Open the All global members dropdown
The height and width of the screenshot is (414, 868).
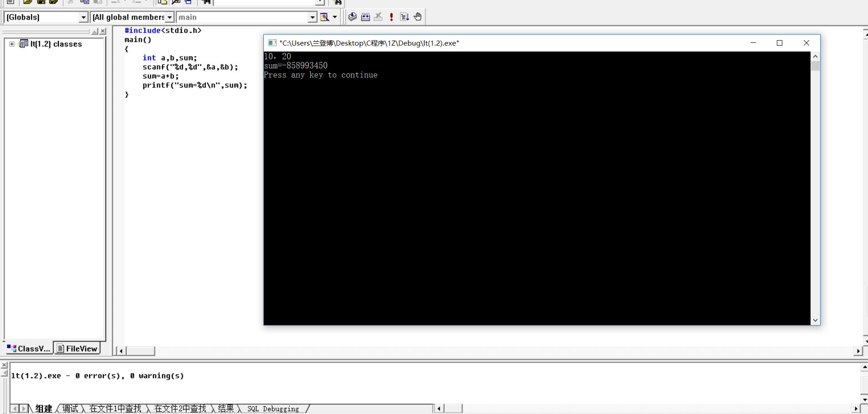point(169,17)
